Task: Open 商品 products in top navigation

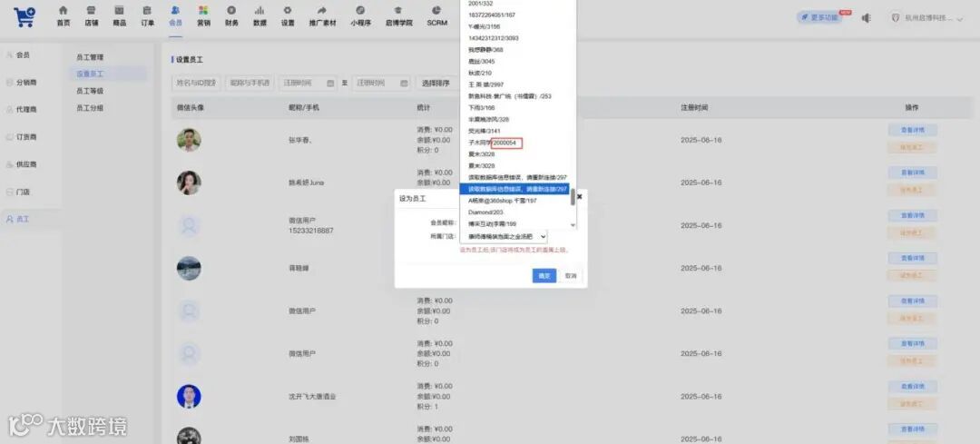Action: coord(120,16)
